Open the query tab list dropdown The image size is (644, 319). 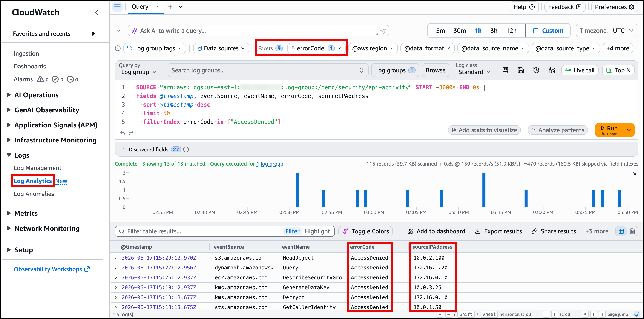(181, 7)
